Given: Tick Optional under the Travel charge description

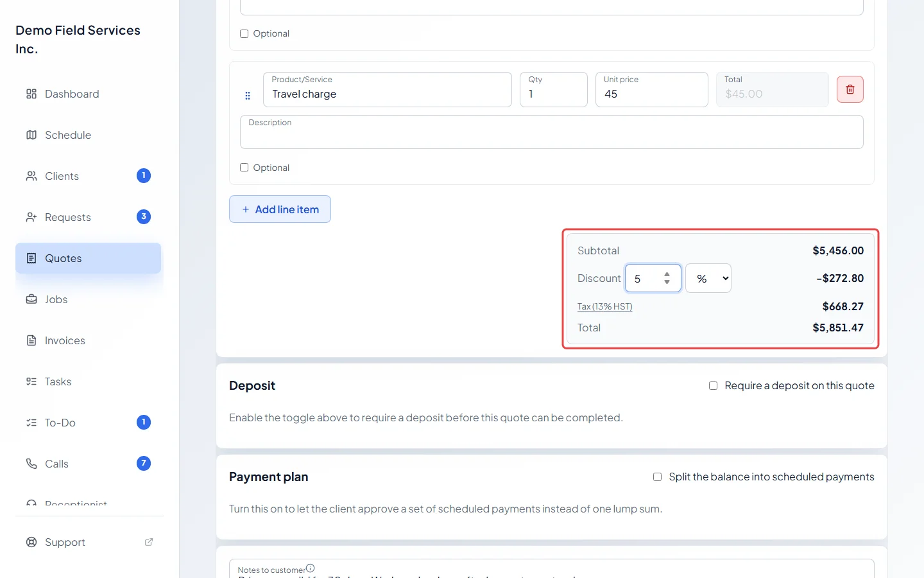Looking at the screenshot, I should point(244,168).
